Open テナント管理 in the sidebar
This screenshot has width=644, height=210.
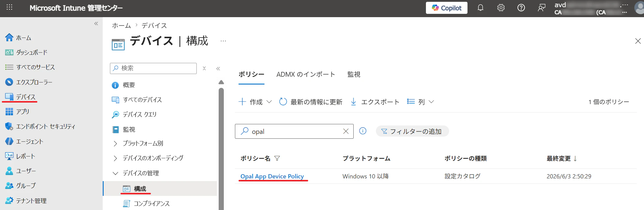[26, 200]
